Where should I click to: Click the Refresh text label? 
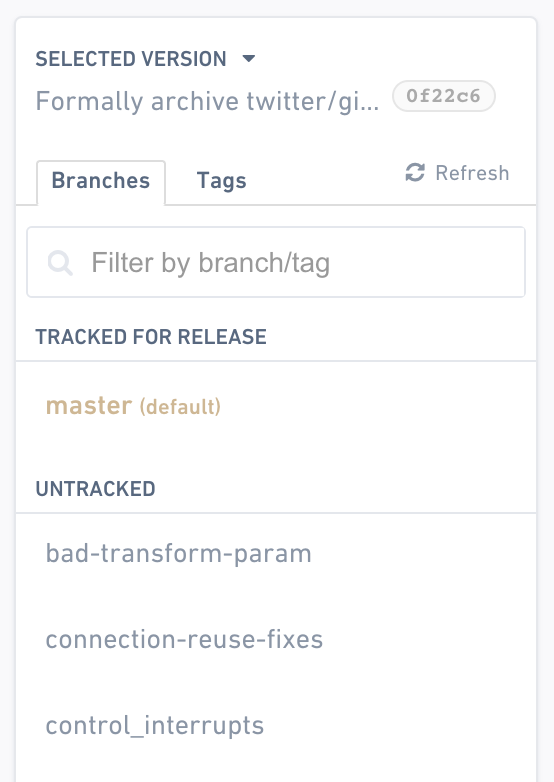(x=472, y=173)
